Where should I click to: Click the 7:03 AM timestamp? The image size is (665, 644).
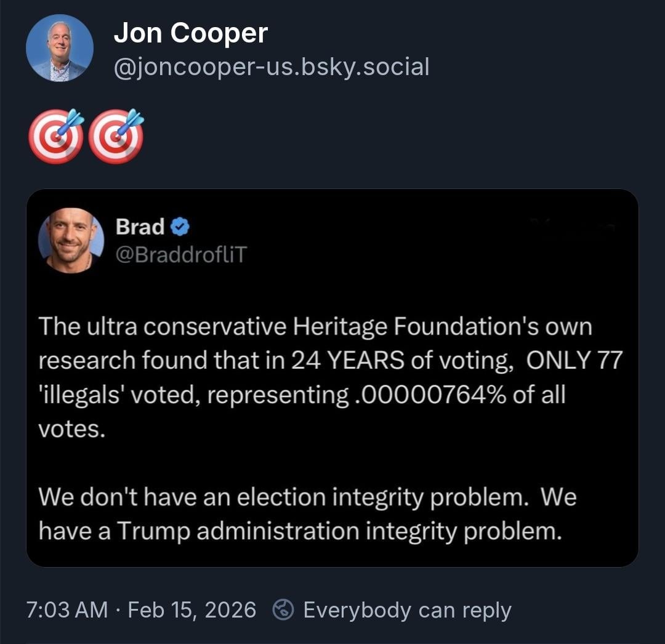(67, 610)
